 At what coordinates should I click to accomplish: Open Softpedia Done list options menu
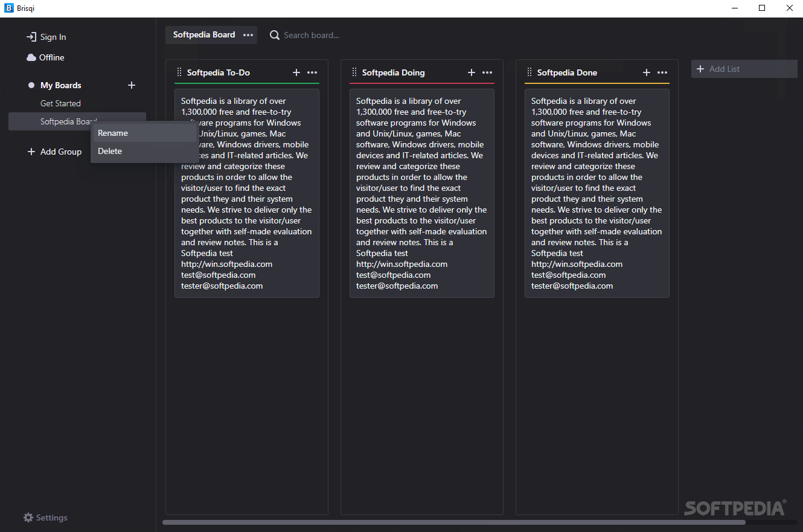coord(662,72)
